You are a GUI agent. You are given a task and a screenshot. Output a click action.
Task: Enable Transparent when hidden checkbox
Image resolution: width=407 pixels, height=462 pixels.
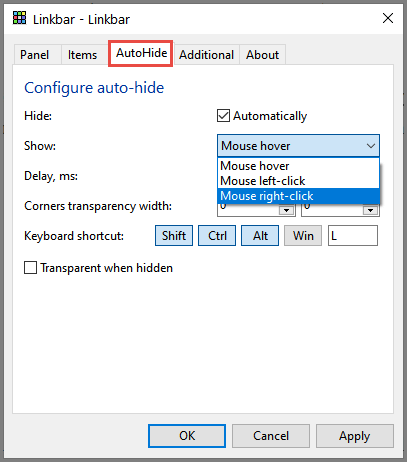coord(30,268)
